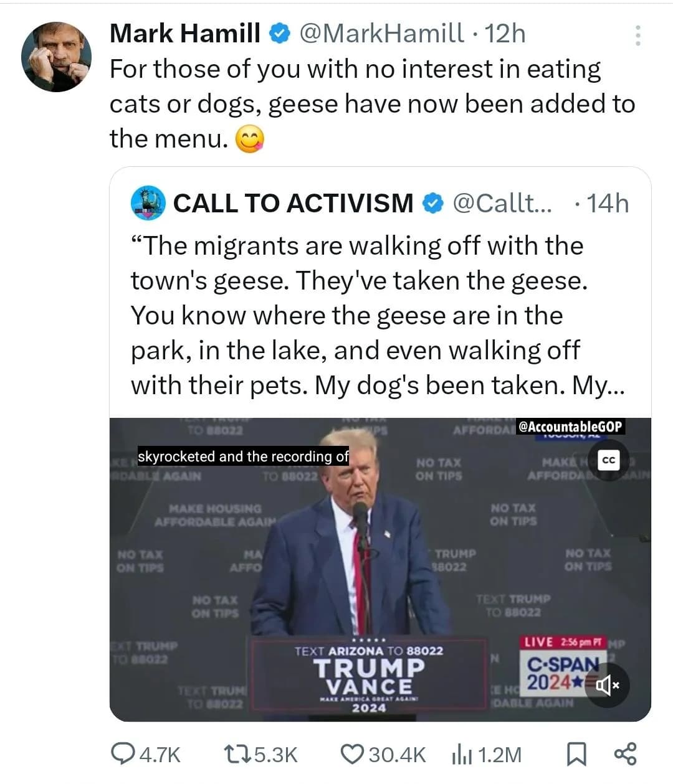Unmute the video sound
673x784 pixels.
point(608,686)
